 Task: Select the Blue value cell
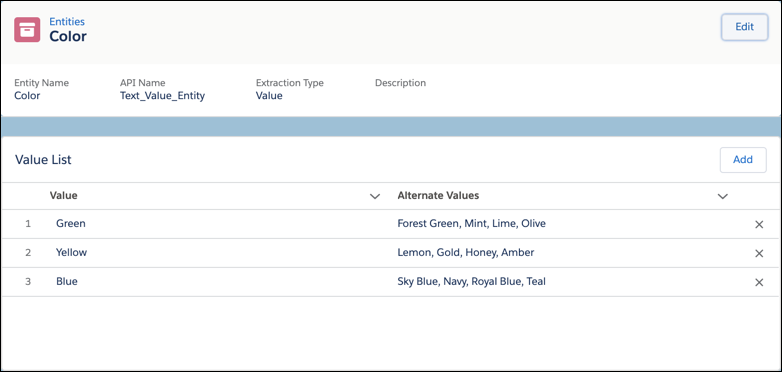click(x=67, y=281)
